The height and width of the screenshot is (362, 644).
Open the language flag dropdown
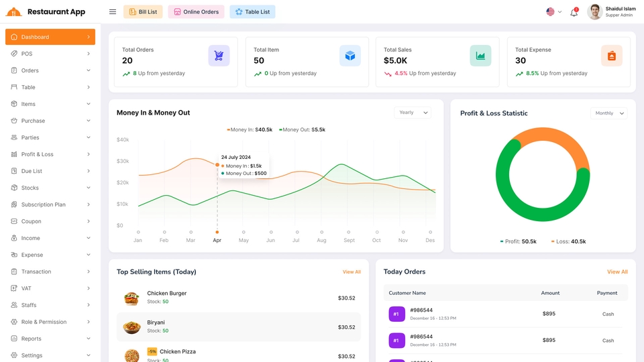click(x=553, y=12)
